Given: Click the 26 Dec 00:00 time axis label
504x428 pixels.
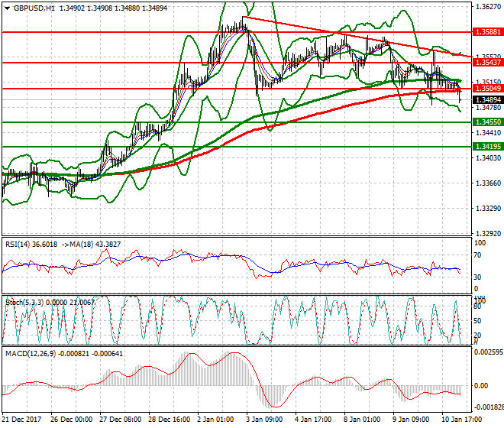Looking at the screenshot, I should pos(71,420).
